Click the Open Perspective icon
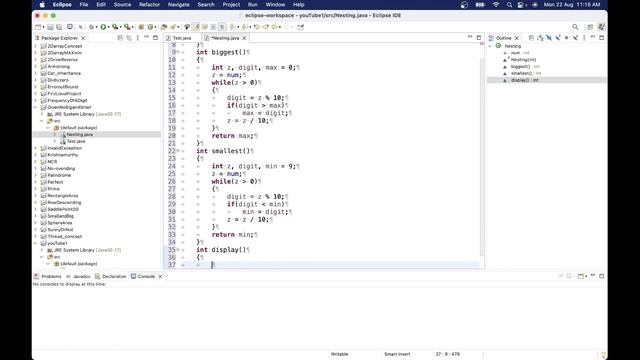640x360 pixels. (590, 27)
